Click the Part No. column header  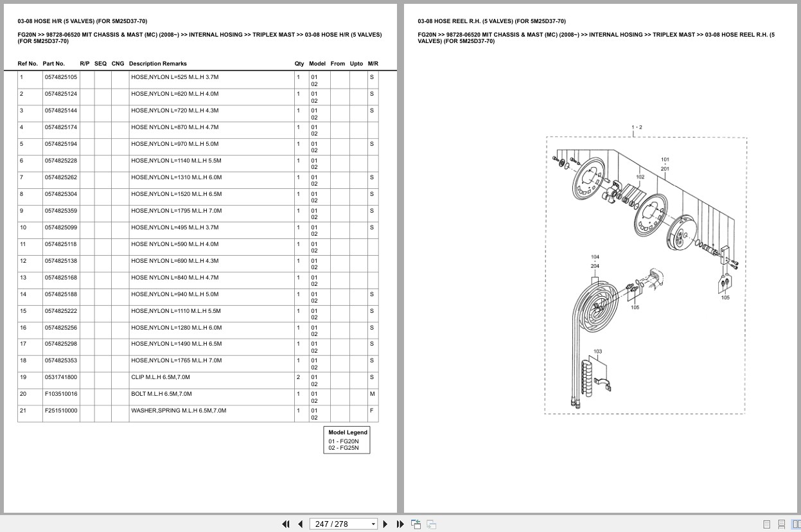tap(54, 64)
